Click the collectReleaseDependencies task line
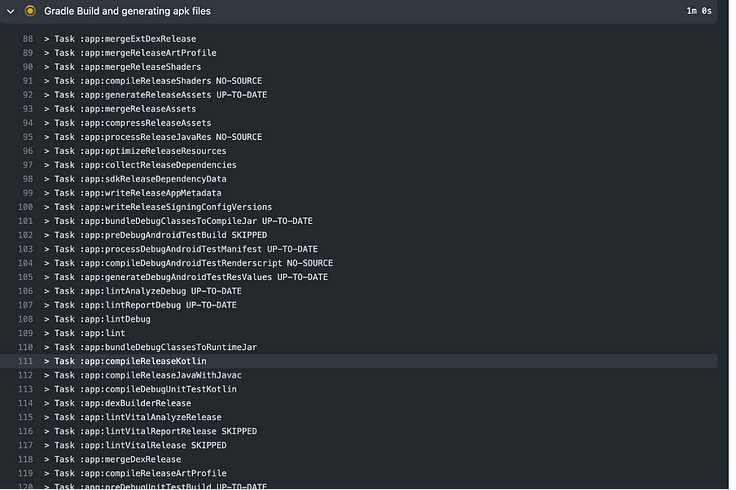The image size is (736, 490). pyautogui.click(x=140, y=165)
